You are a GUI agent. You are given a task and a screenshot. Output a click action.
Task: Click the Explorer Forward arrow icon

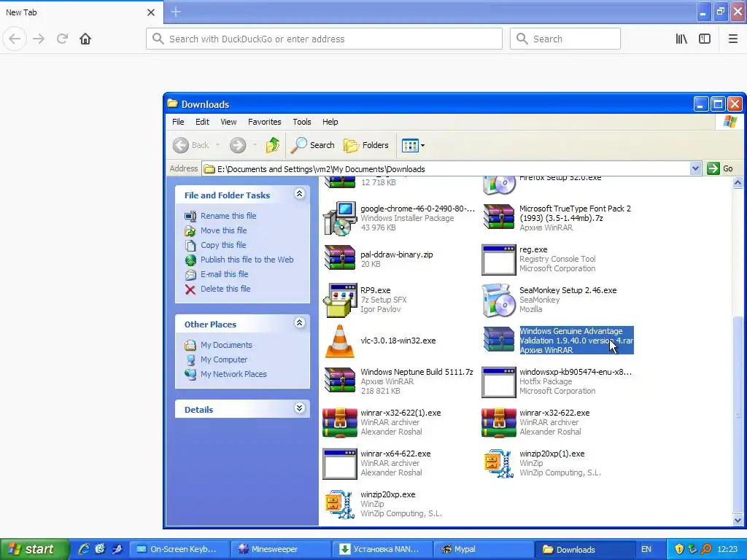238,145
